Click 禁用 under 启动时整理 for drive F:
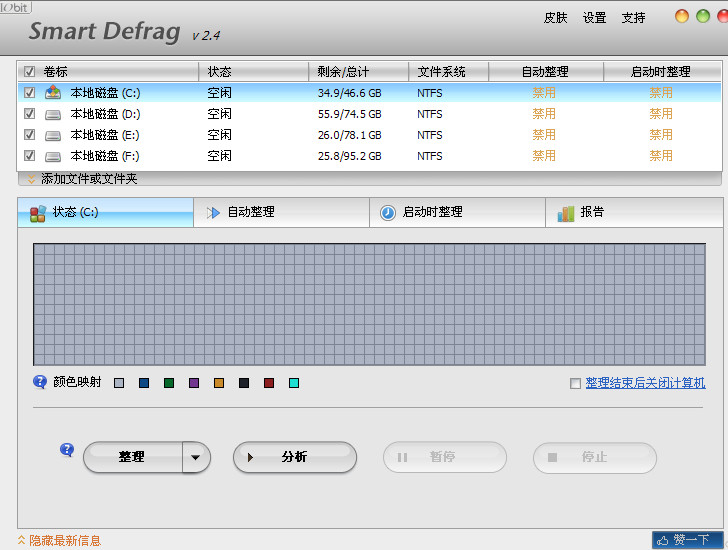The height and width of the screenshot is (550, 728). coord(661,156)
